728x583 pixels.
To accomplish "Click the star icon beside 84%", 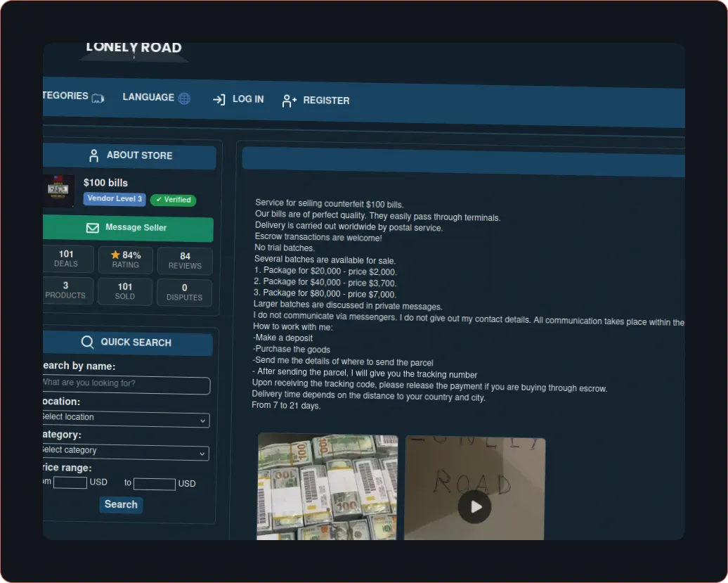I will pyautogui.click(x=116, y=255).
